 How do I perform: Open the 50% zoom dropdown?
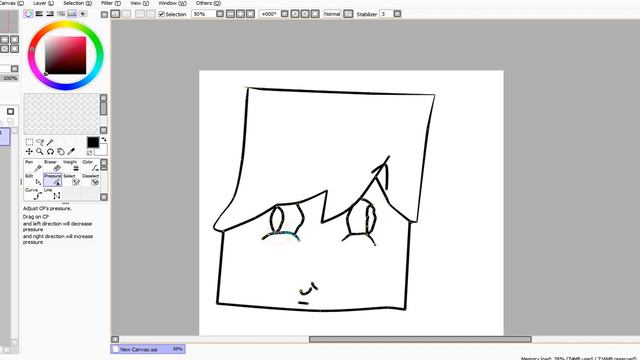[220, 14]
